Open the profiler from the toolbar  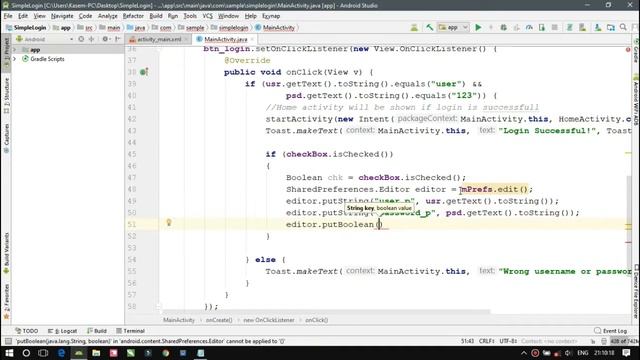pos(529,27)
